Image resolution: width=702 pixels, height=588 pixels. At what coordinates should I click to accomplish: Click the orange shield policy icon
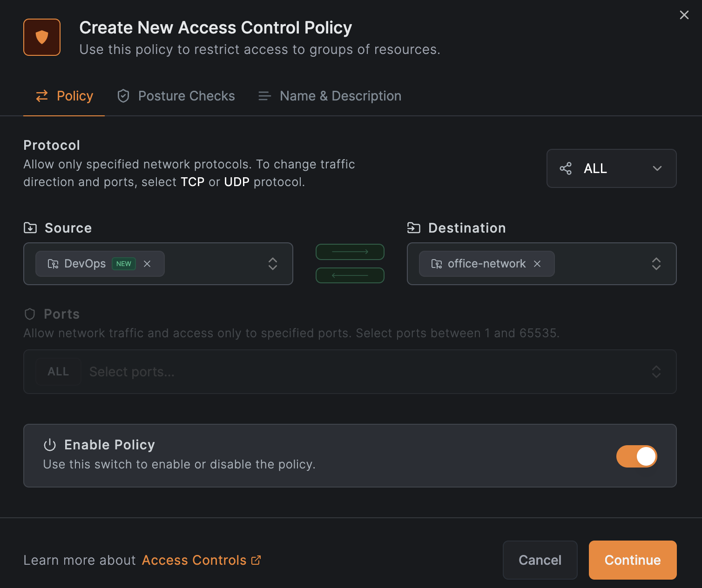(42, 37)
